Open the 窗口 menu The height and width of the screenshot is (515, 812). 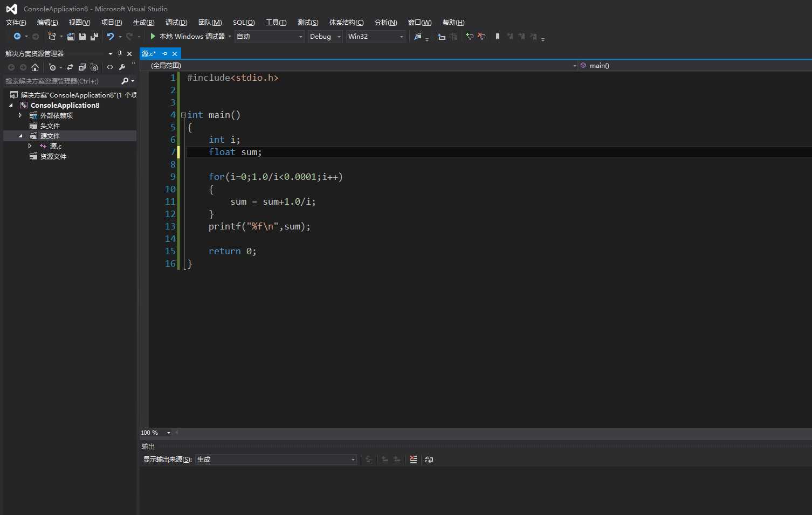click(420, 23)
